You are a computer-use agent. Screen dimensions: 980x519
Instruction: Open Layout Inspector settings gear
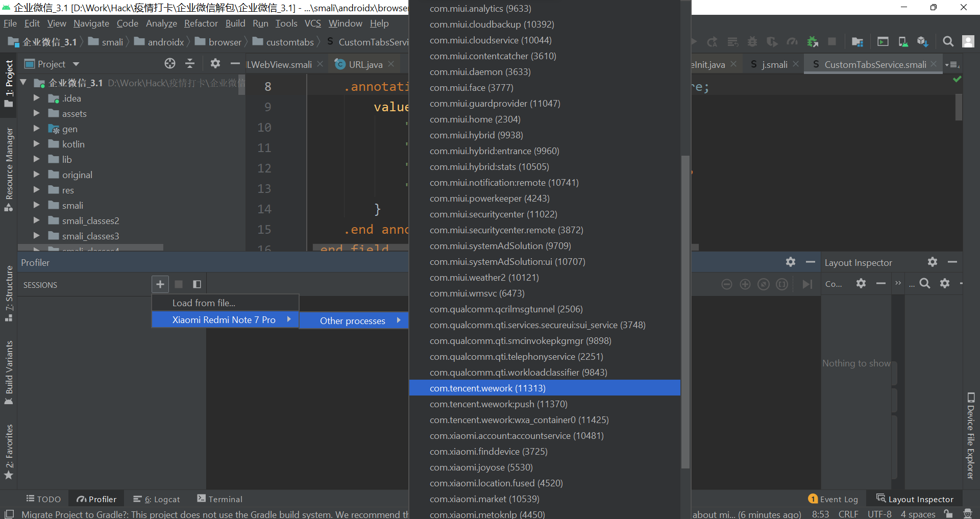(933, 262)
